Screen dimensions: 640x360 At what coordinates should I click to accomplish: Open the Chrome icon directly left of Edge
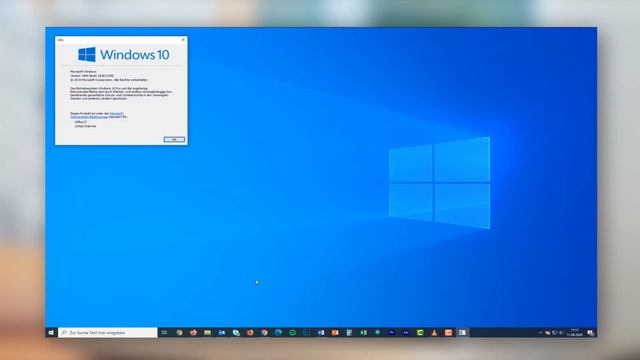(264, 333)
